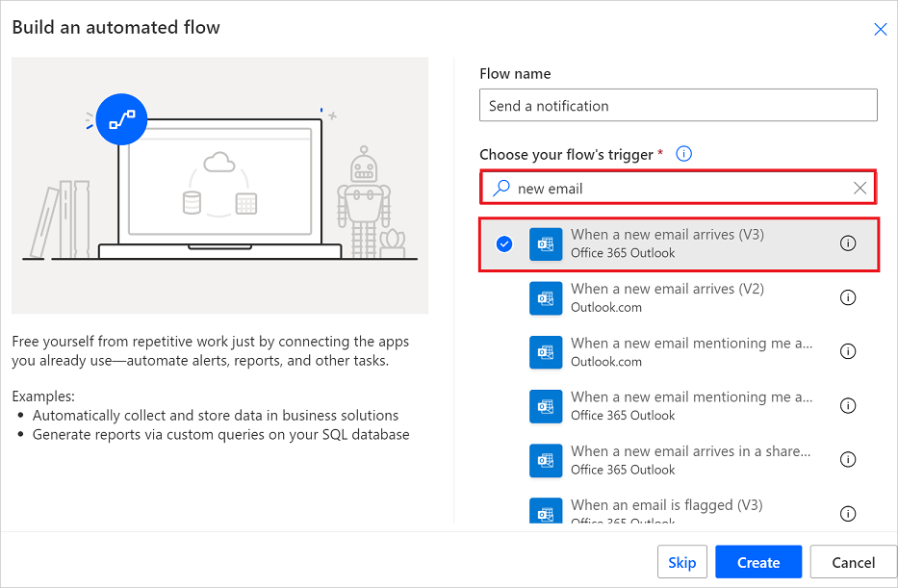This screenshot has width=898, height=588.
Task: Select Office 365 'When a new email mentioning me' trigger
Action: coord(679,406)
